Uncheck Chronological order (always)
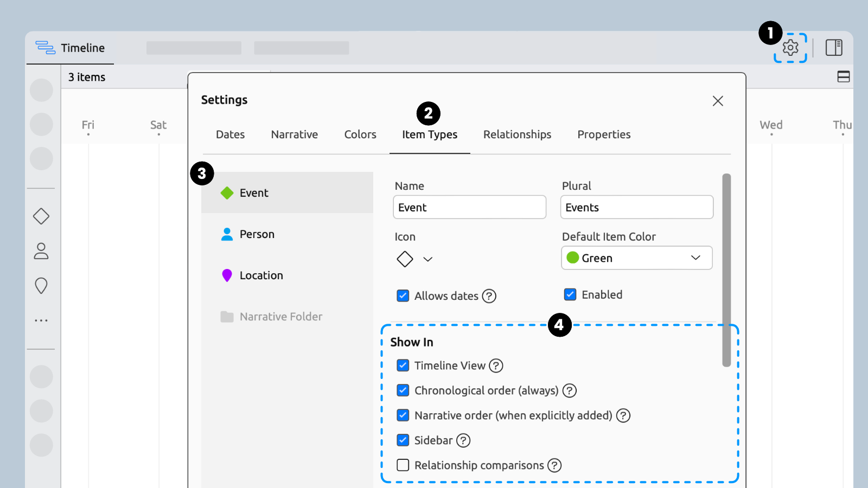The height and width of the screenshot is (488, 868). [403, 390]
